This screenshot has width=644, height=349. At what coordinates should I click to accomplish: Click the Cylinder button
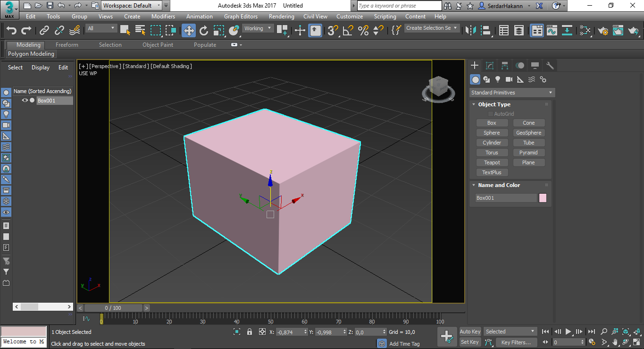coord(492,143)
